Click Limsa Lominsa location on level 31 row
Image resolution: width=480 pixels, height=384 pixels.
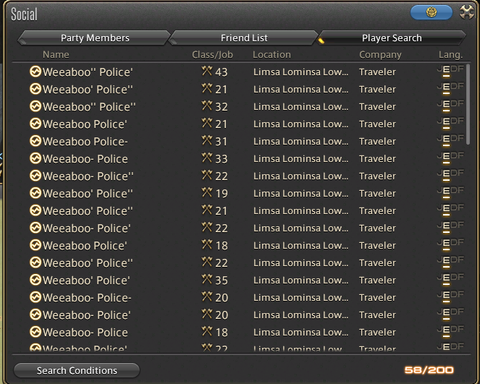(301, 141)
